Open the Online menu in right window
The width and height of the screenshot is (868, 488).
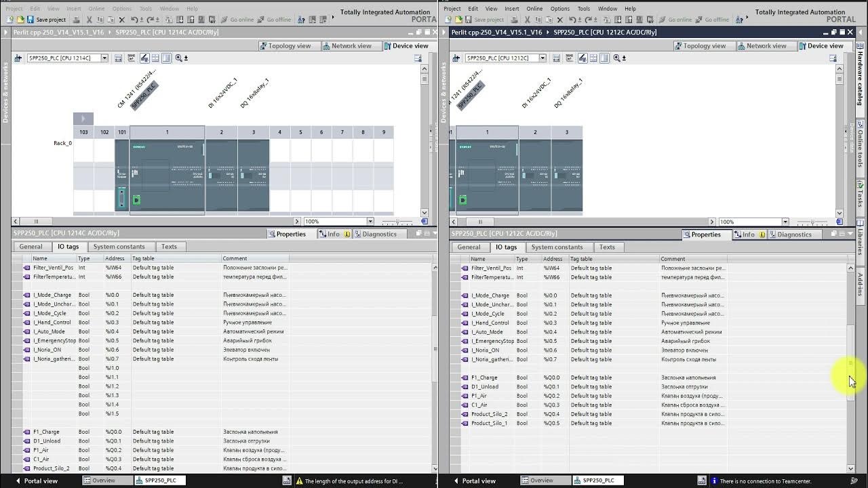[534, 9]
